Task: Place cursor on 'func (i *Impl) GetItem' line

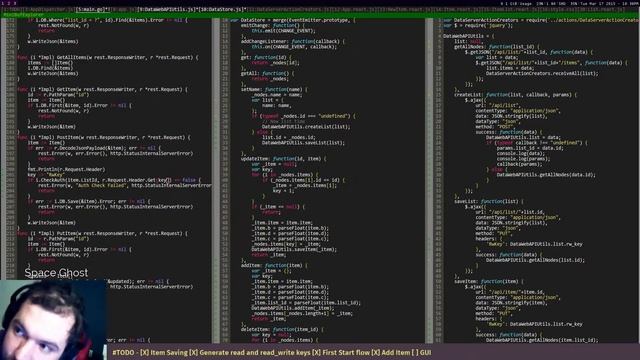Action: click(x=102, y=89)
